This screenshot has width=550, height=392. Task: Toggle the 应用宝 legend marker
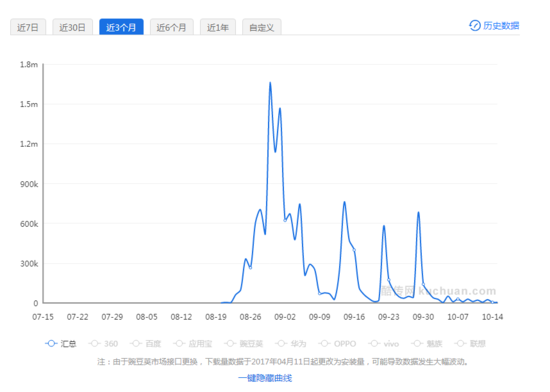(179, 344)
